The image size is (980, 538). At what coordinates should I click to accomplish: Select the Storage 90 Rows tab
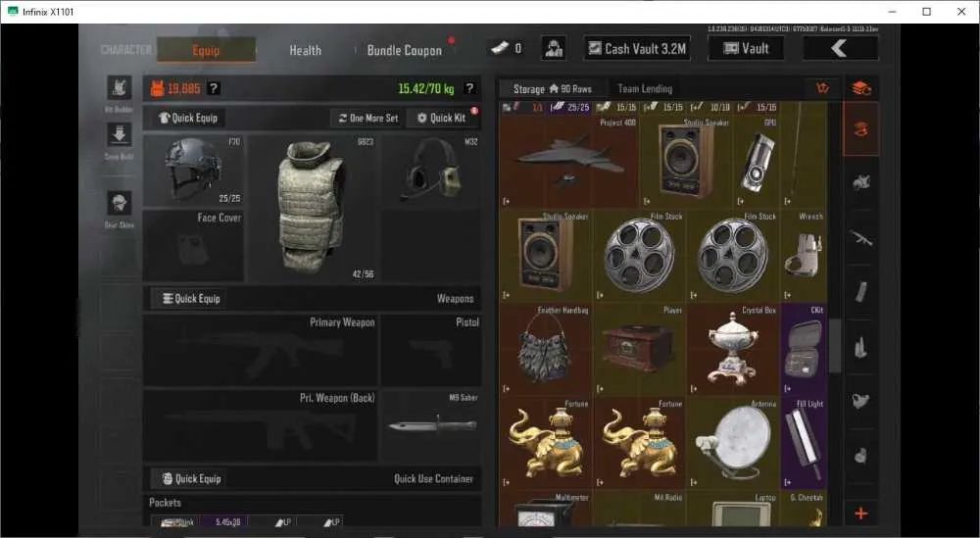point(552,89)
